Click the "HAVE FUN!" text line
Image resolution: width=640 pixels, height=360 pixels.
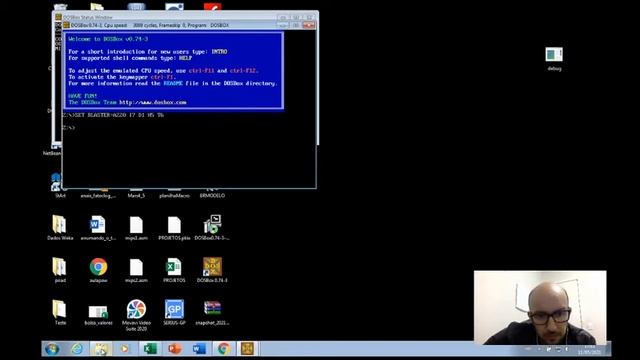point(83,96)
